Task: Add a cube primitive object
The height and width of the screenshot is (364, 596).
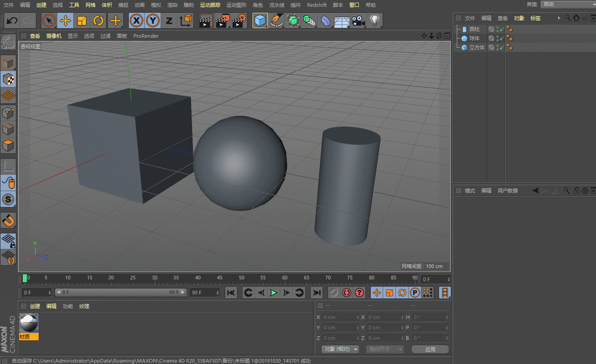Action: [x=260, y=21]
